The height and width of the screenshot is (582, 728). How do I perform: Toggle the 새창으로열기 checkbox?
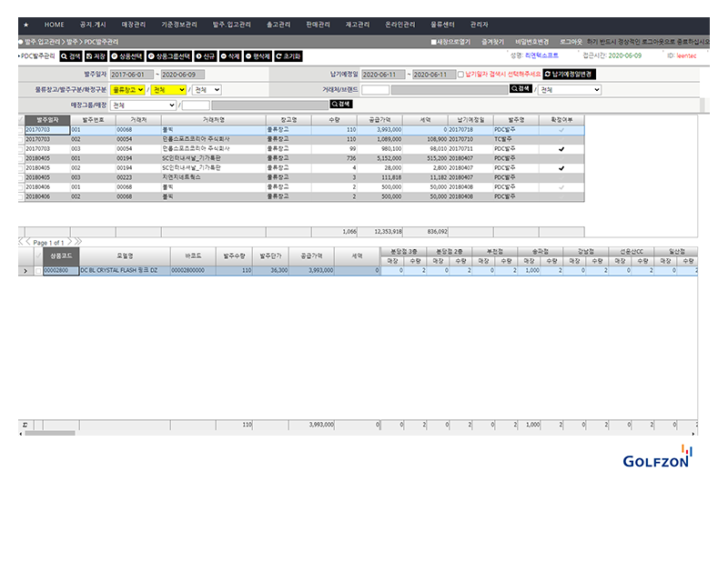coord(434,42)
